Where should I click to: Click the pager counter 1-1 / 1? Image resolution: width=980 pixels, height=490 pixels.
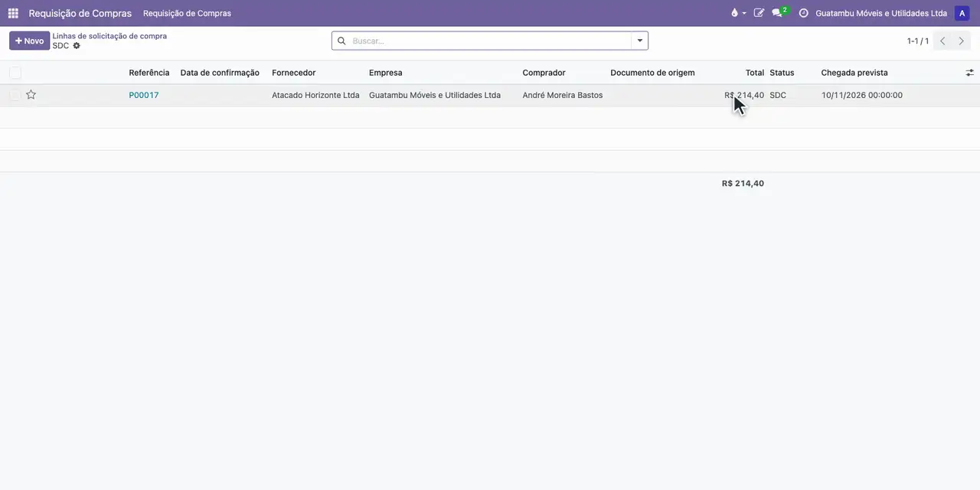tap(918, 41)
